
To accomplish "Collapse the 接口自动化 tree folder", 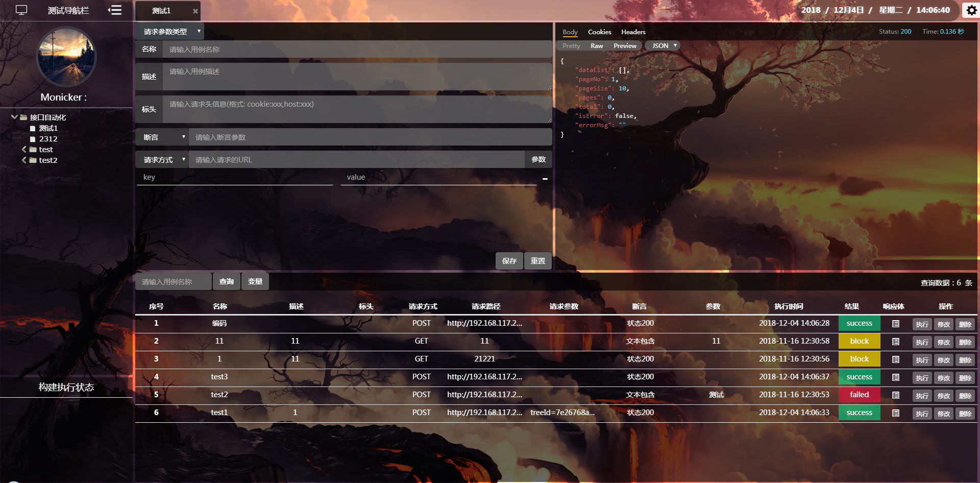I will (x=14, y=117).
